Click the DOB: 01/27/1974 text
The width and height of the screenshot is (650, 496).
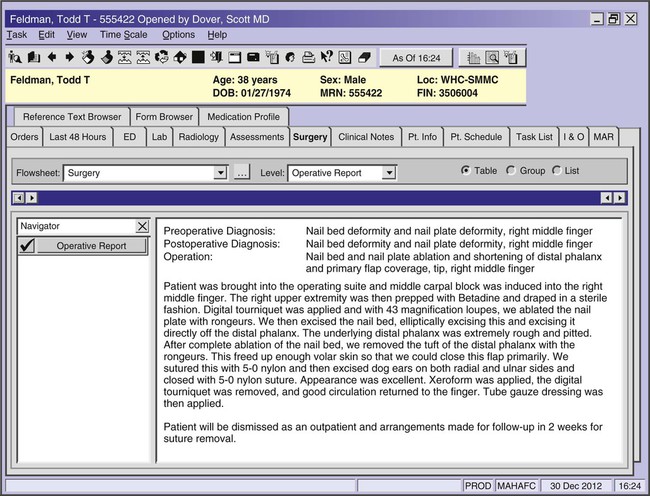[252, 93]
